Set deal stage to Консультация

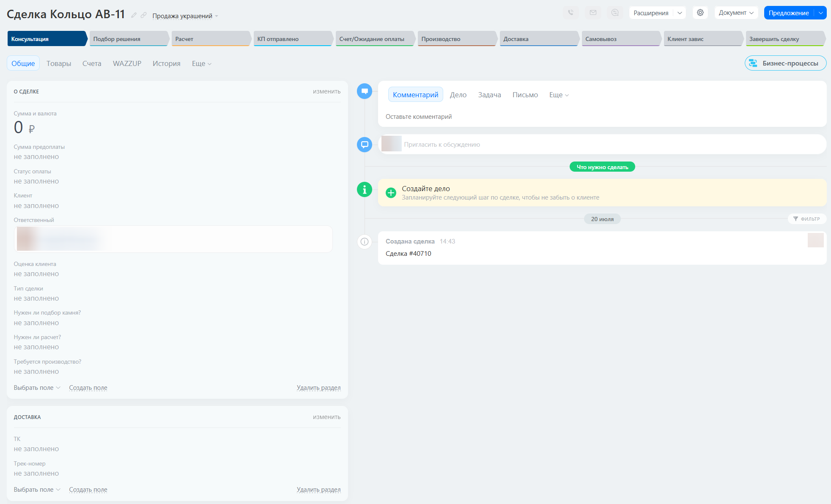(47, 39)
